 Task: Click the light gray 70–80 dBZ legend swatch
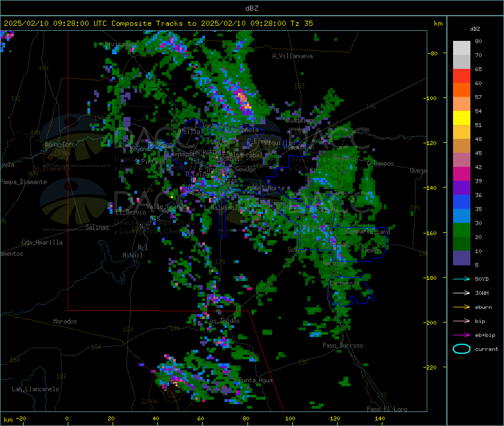461,48
